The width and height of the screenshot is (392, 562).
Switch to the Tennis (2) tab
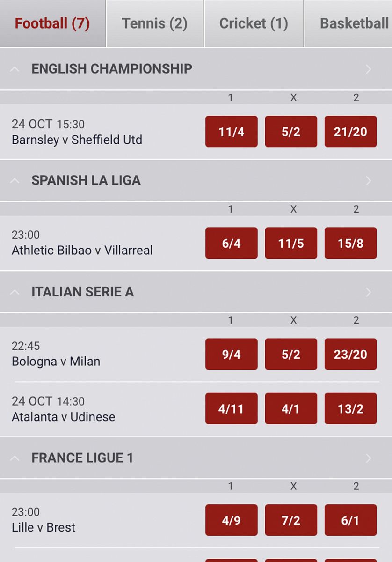[x=154, y=23]
